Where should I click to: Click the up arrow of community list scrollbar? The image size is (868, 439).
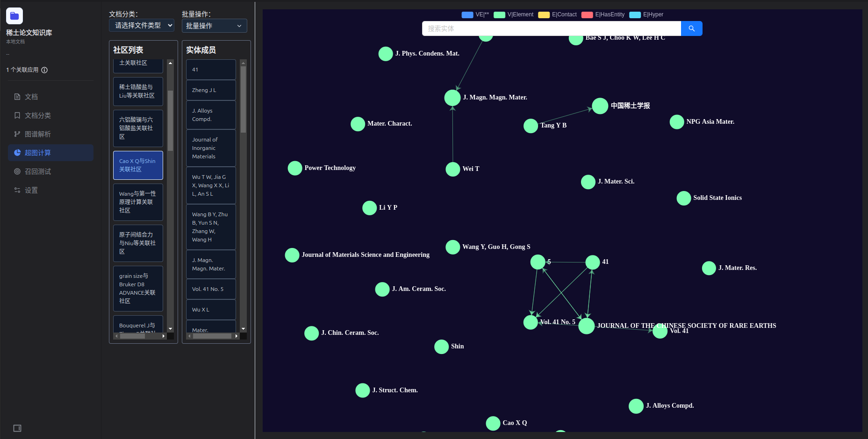[x=171, y=63]
